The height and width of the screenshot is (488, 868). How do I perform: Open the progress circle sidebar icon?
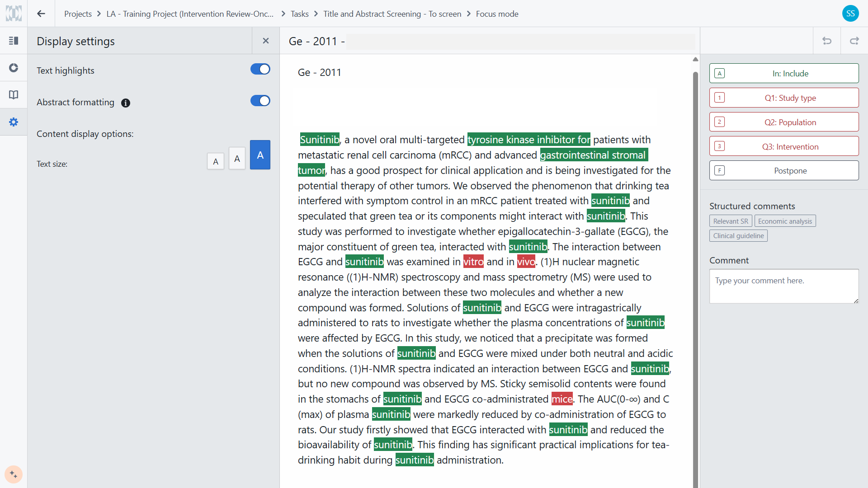click(14, 68)
